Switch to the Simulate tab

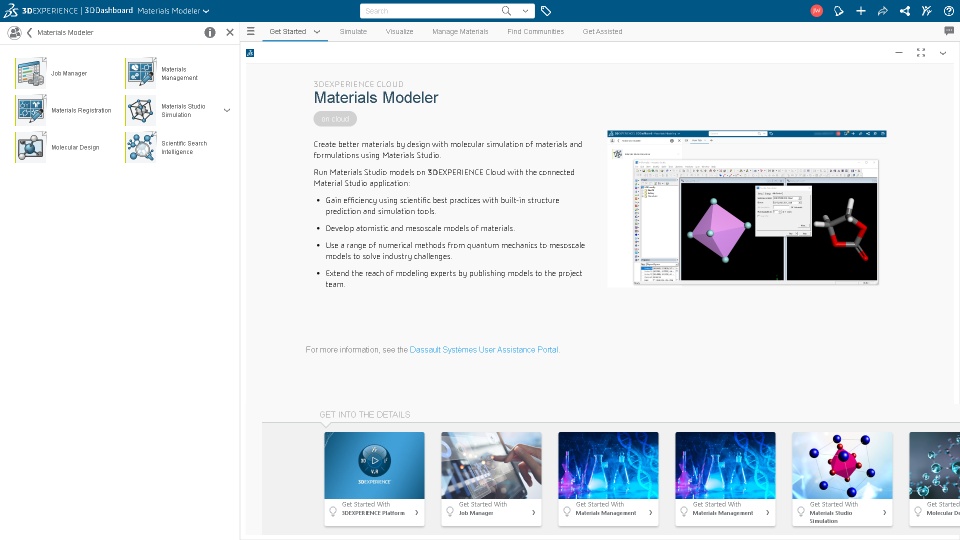[353, 31]
